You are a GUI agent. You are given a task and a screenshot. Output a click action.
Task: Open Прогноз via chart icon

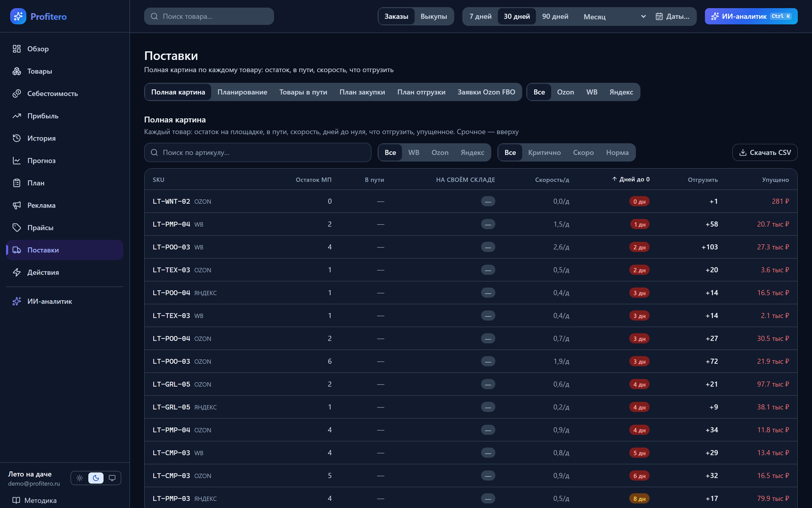(x=17, y=161)
